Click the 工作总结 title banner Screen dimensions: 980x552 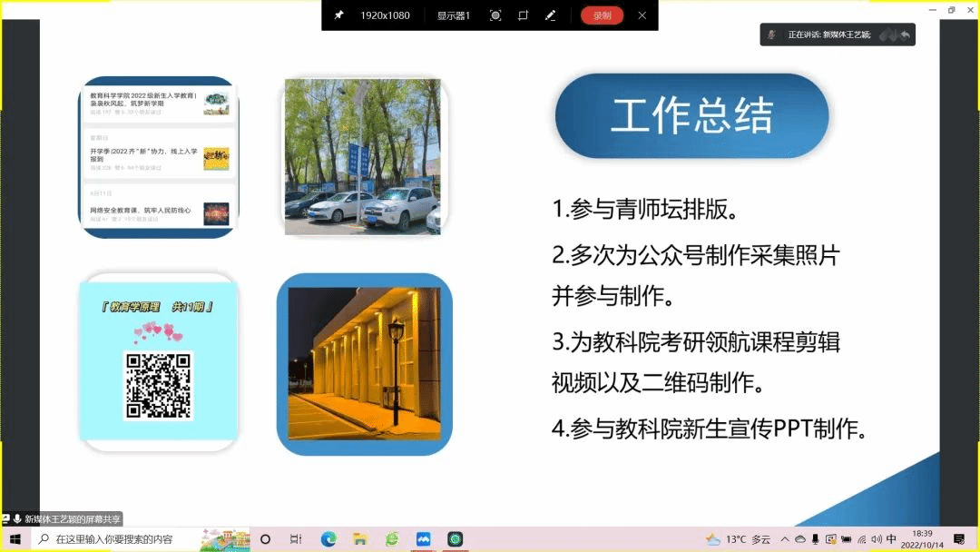[x=691, y=117]
